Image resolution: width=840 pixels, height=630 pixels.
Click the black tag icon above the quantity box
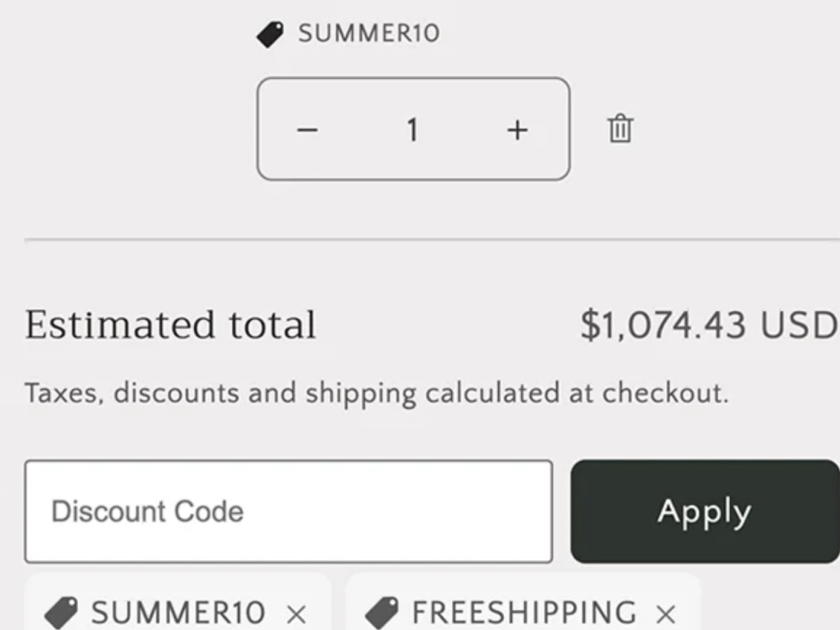(270, 34)
